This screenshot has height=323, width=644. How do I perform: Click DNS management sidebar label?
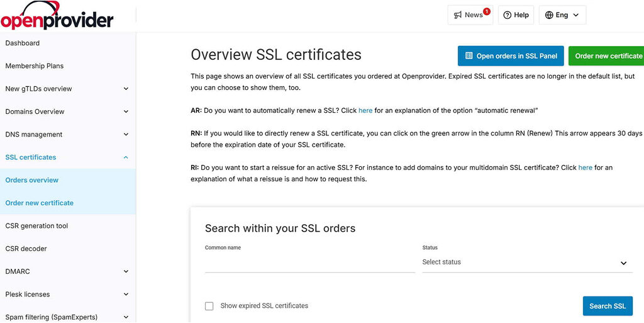(34, 134)
